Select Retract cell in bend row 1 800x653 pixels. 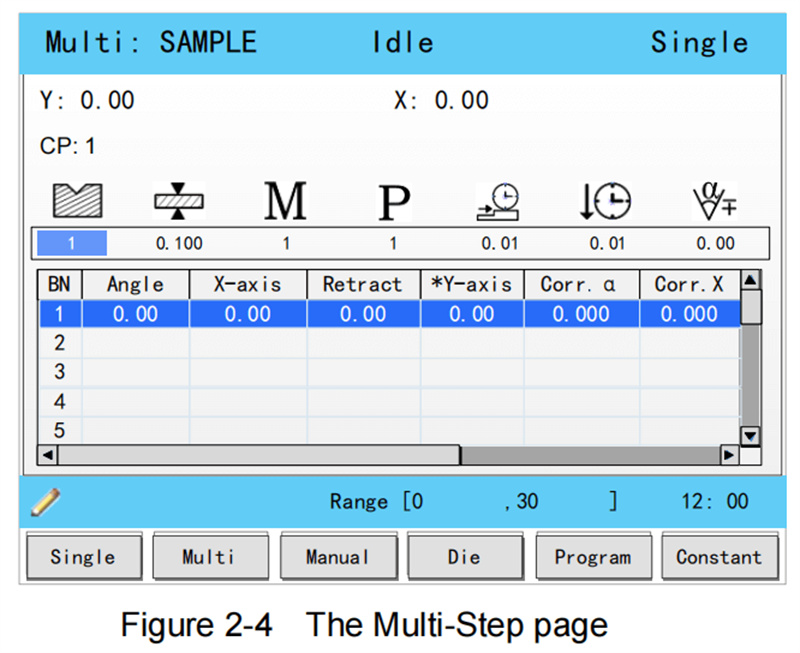point(363,314)
